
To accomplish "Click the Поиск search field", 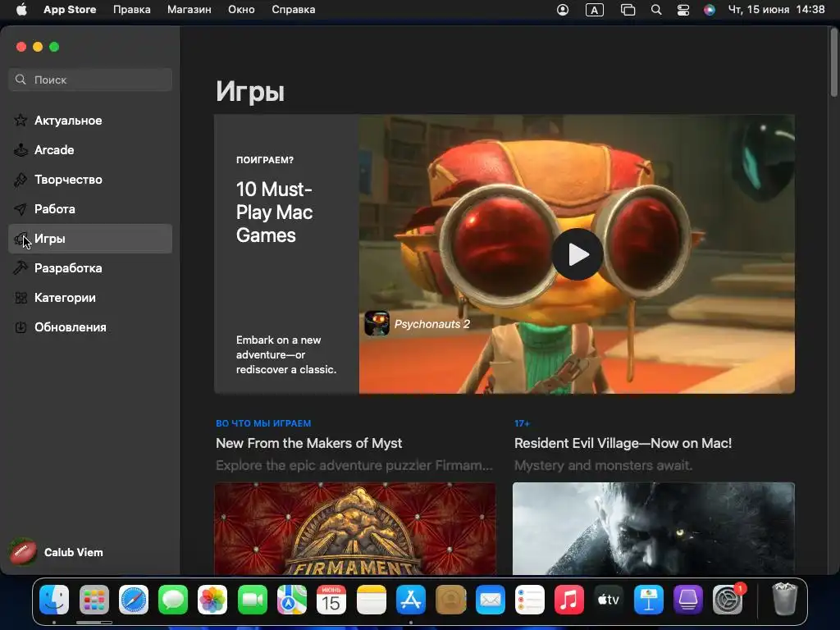I will pyautogui.click(x=90, y=80).
